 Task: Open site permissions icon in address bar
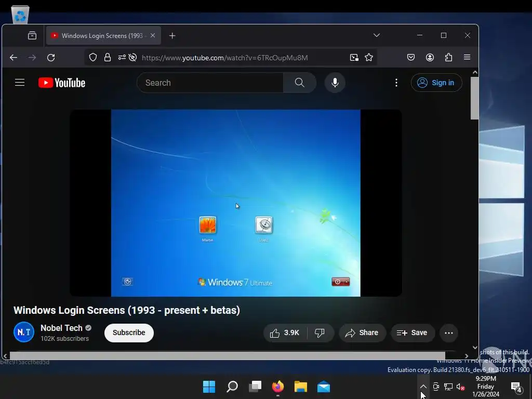(122, 57)
